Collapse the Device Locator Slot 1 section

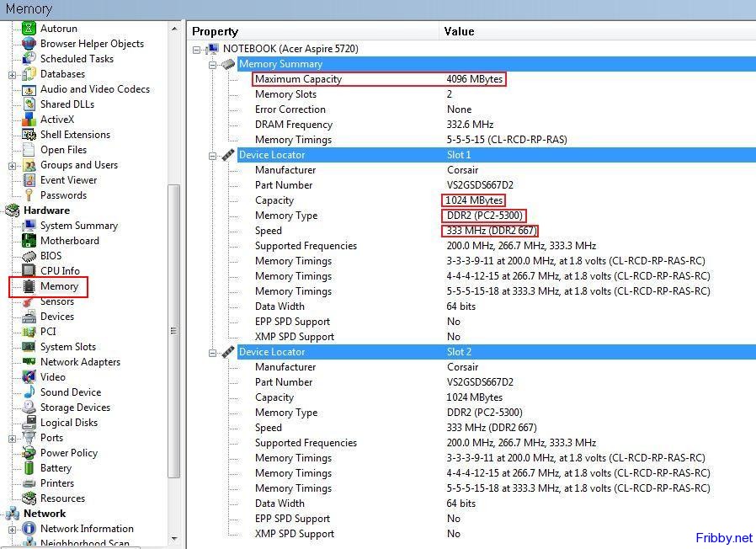213,156
